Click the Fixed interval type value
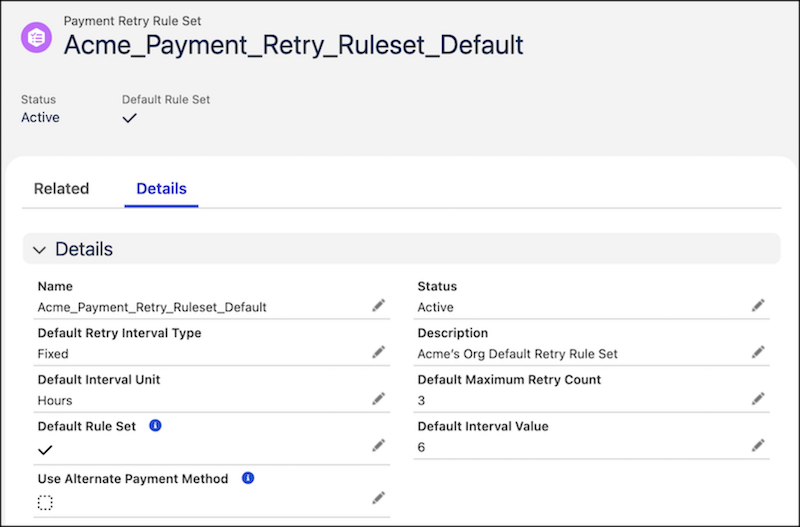 pos(53,354)
